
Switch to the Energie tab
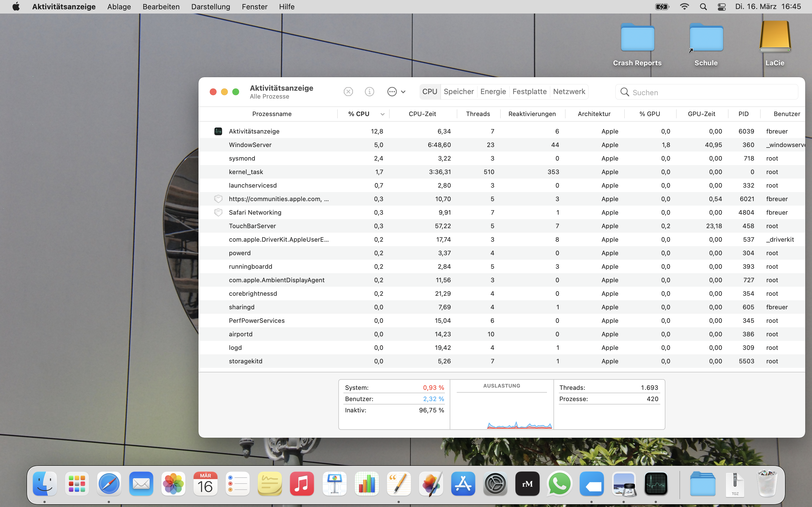tap(493, 92)
